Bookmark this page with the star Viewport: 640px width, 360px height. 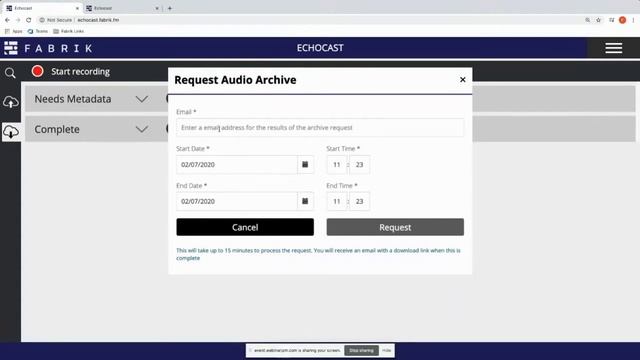click(x=598, y=20)
